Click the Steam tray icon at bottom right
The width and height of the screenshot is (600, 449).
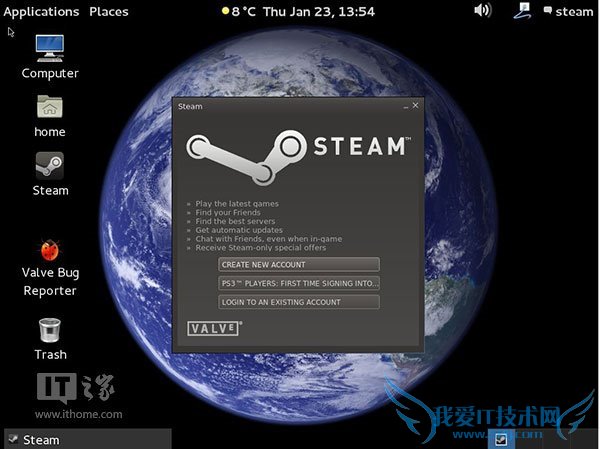(x=501, y=439)
